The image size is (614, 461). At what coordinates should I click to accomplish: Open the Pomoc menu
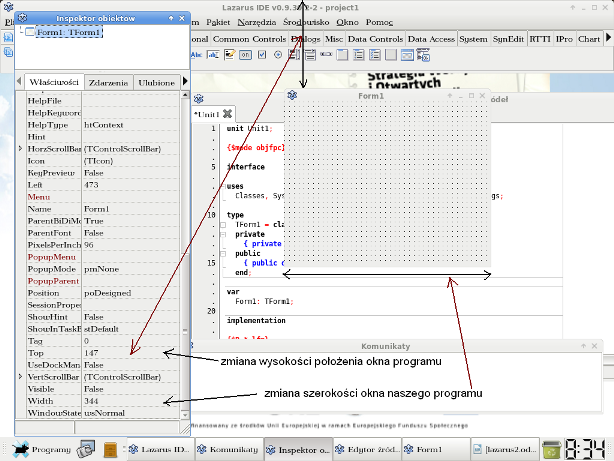click(379, 22)
